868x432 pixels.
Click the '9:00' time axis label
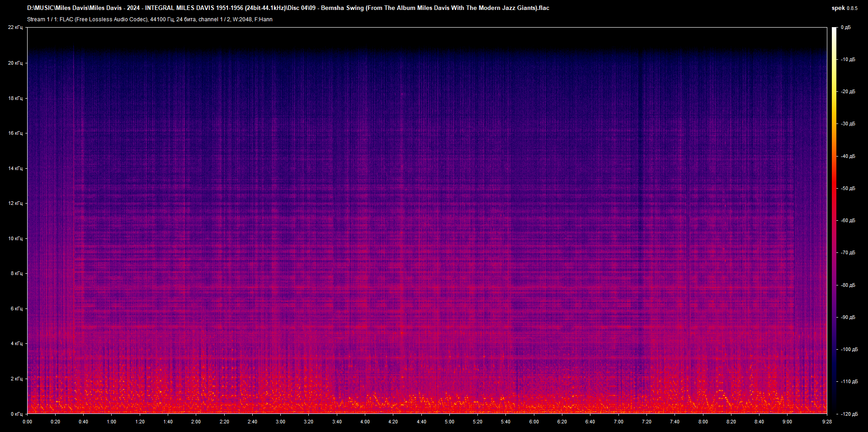(x=787, y=422)
